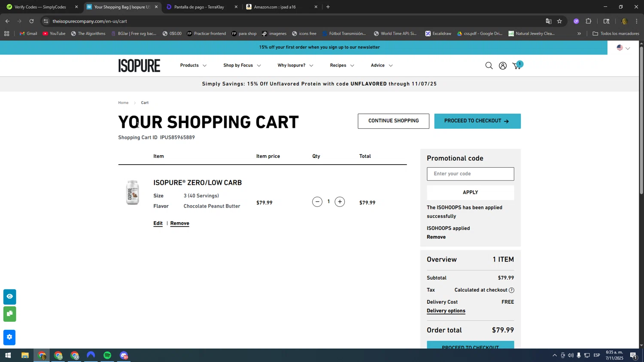Remove the ISOHOOPS promo code
The height and width of the screenshot is (362, 644).
(x=436, y=237)
